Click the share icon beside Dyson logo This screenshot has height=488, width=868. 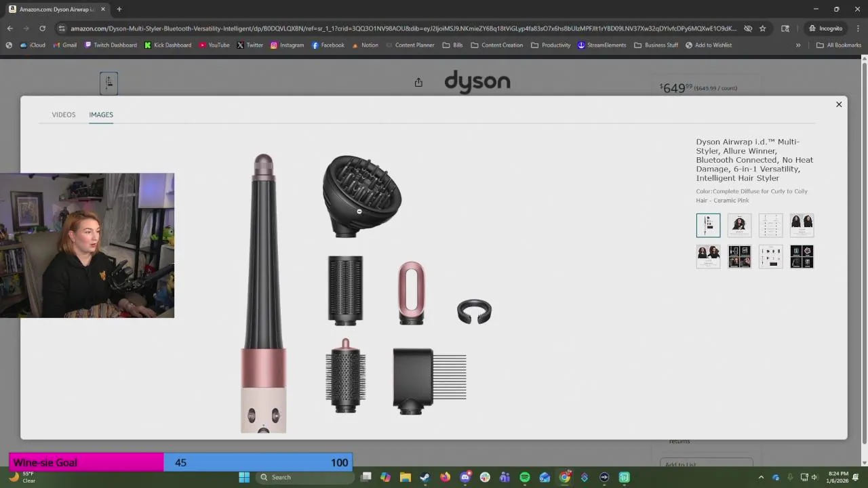418,82
